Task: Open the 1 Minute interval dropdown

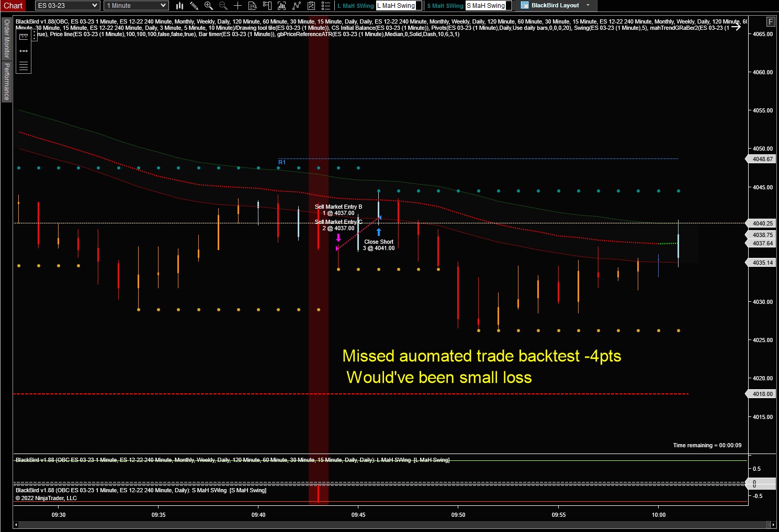Action: point(136,6)
